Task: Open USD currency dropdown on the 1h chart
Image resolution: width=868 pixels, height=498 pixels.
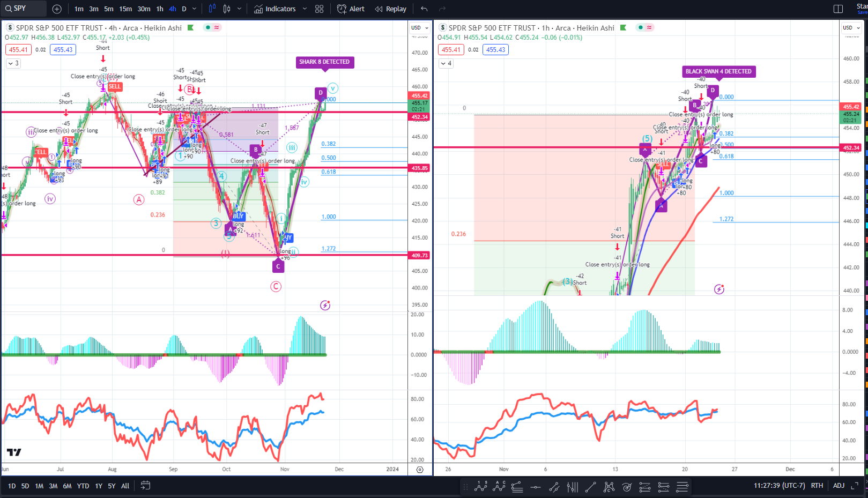Action: (851, 28)
